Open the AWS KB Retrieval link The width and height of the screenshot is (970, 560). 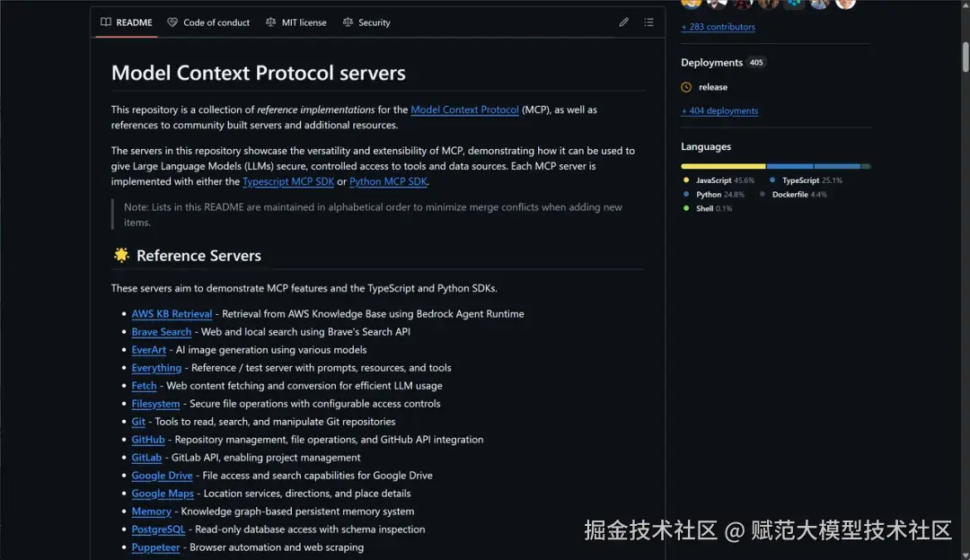point(172,313)
